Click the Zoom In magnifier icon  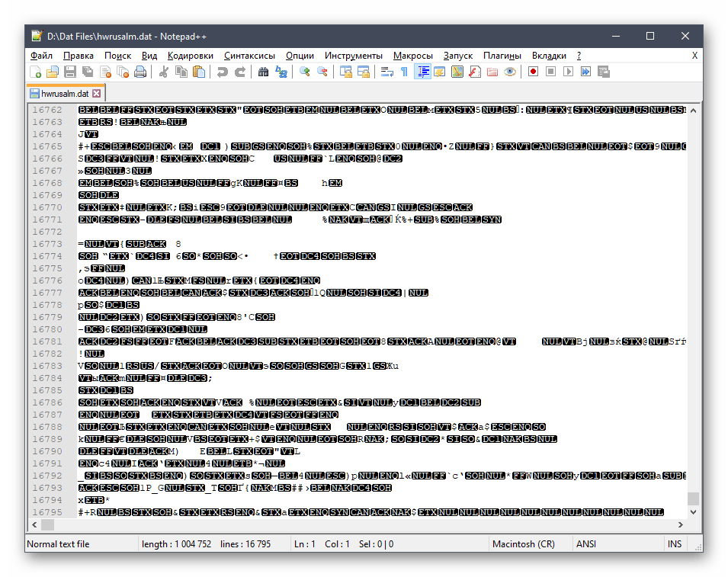tap(305, 72)
